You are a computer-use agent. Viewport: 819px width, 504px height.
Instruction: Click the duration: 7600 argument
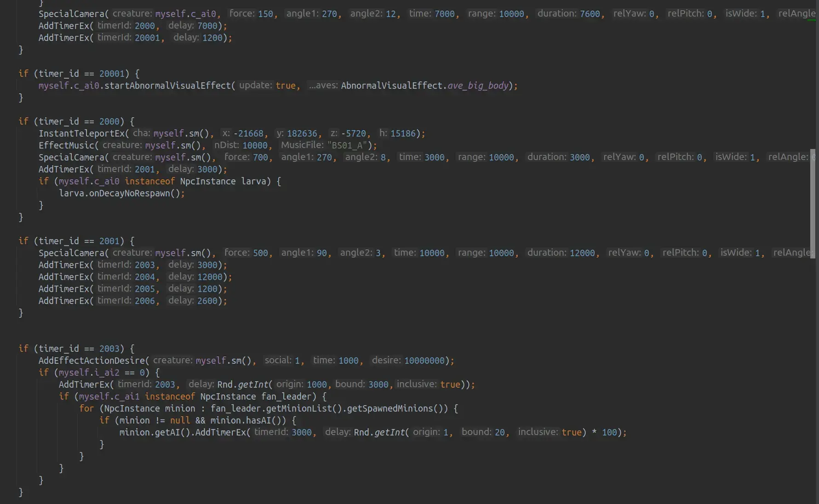(x=569, y=14)
